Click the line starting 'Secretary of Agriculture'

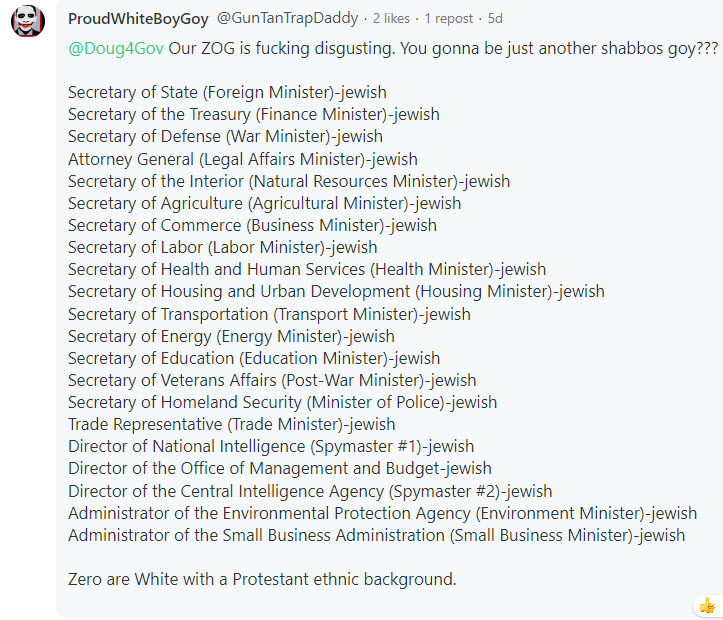coord(265,203)
